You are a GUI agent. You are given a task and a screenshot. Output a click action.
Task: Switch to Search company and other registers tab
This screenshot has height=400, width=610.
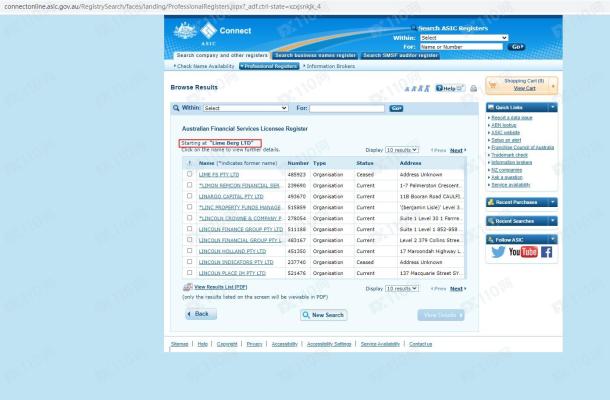pos(222,55)
